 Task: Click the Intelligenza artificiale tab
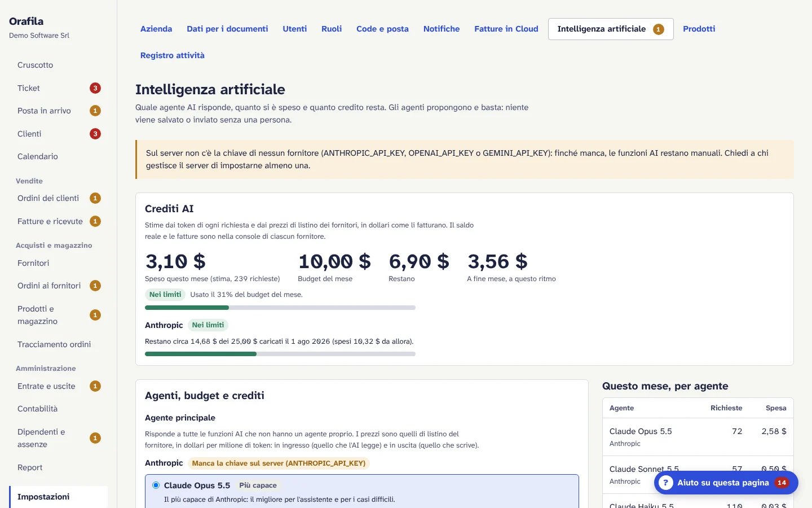point(611,29)
